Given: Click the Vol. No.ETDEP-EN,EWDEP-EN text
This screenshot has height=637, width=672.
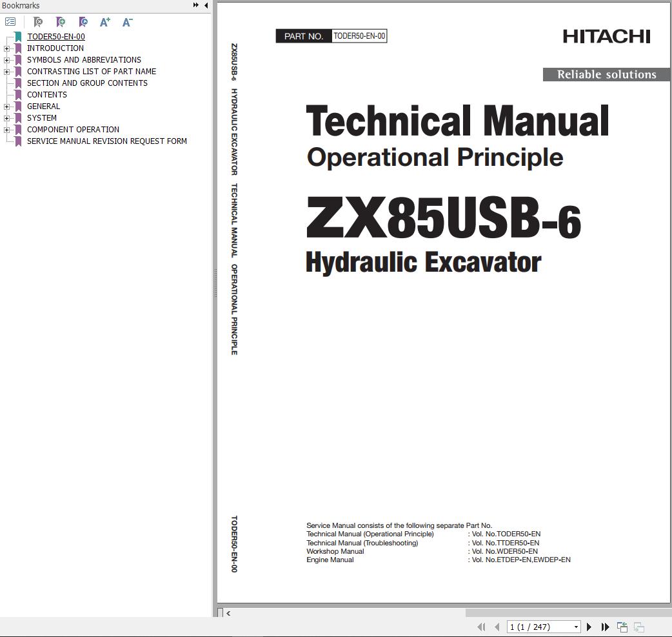Looking at the screenshot, I should [x=521, y=560].
